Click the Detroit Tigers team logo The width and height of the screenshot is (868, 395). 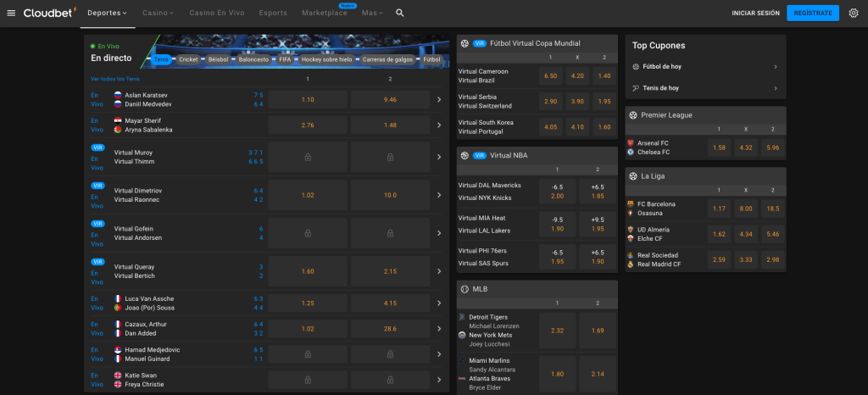point(462,317)
